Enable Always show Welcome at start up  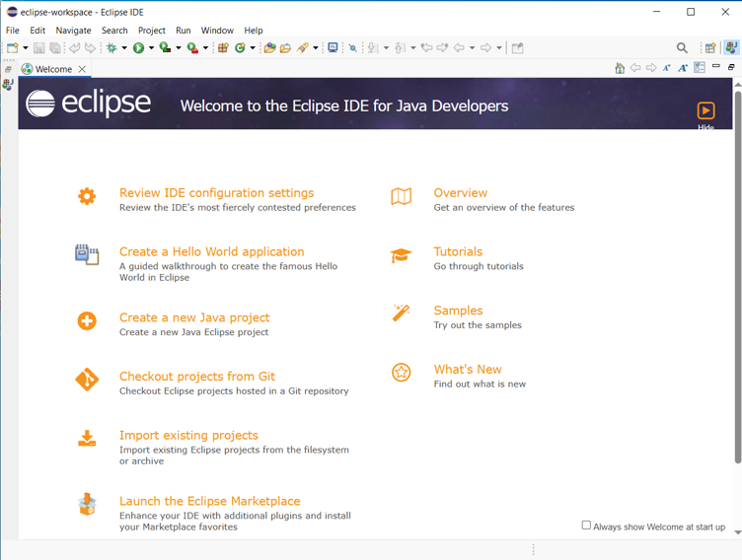(586, 525)
